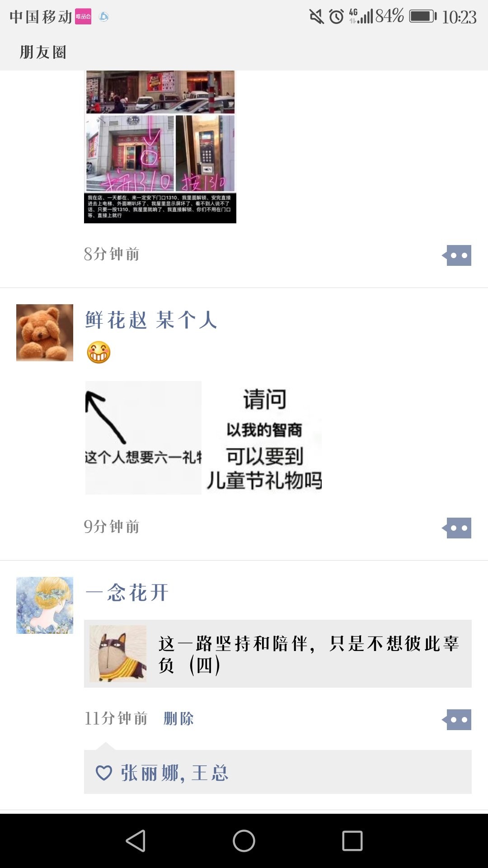View arrow image 这个人想要六一礼物
The height and width of the screenshot is (868, 488).
coord(143,438)
